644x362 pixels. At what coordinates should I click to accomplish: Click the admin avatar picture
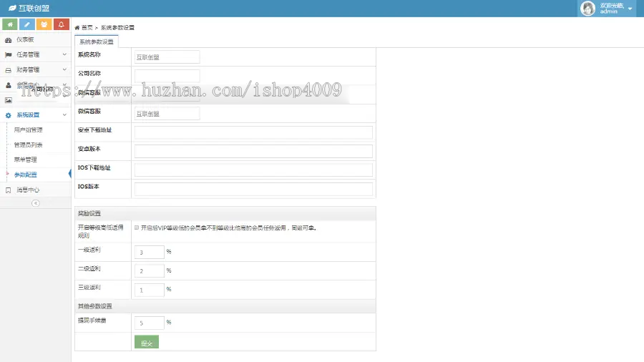pos(587,8)
